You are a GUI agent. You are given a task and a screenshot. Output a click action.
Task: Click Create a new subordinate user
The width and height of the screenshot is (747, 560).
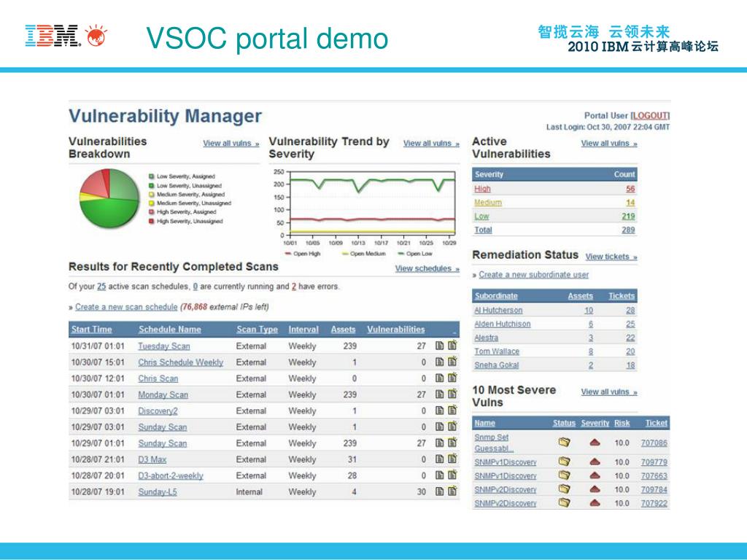point(533,275)
